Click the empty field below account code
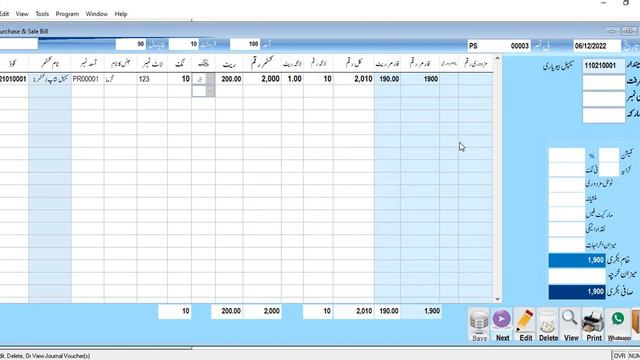Viewport: 640px width, 360px height. pos(604,82)
